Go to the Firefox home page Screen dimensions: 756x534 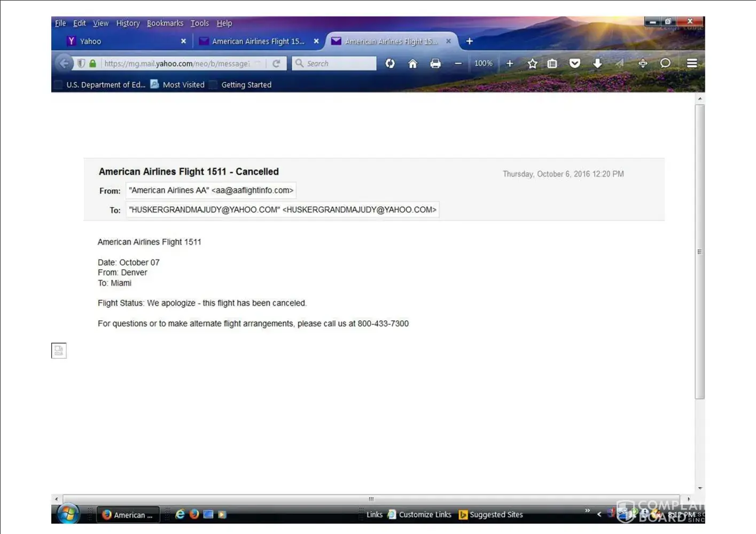[412, 64]
